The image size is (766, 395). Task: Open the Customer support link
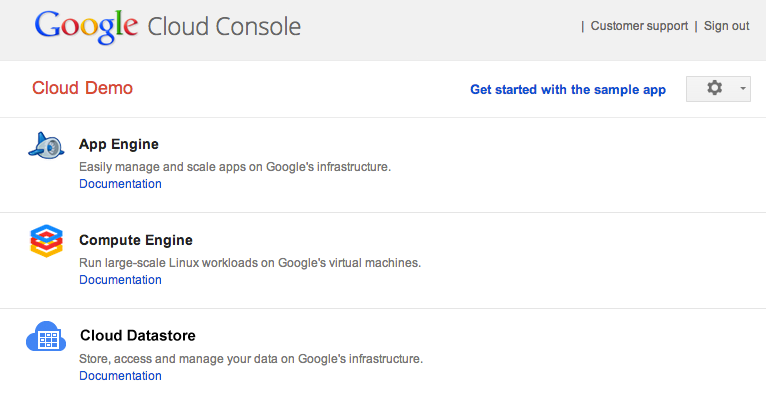pyautogui.click(x=639, y=26)
